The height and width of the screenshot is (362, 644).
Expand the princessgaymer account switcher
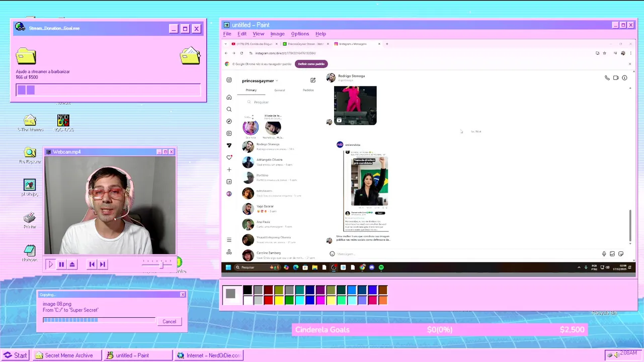point(277,81)
